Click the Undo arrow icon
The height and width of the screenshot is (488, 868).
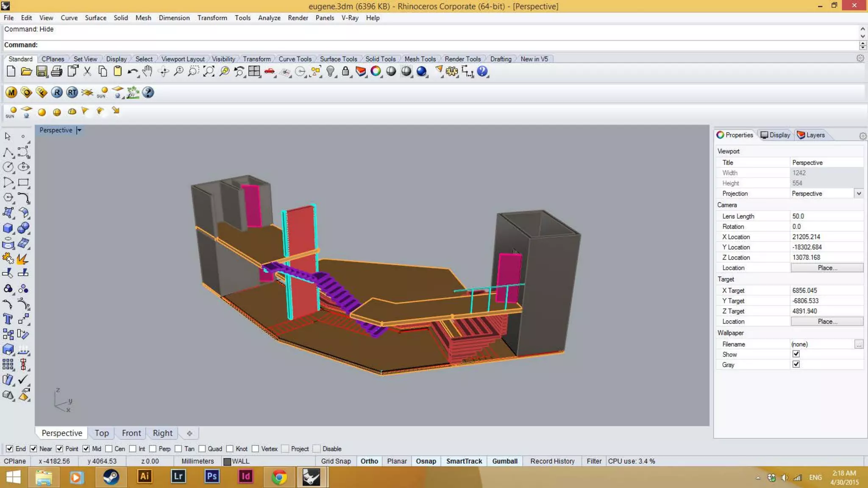coord(132,72)
